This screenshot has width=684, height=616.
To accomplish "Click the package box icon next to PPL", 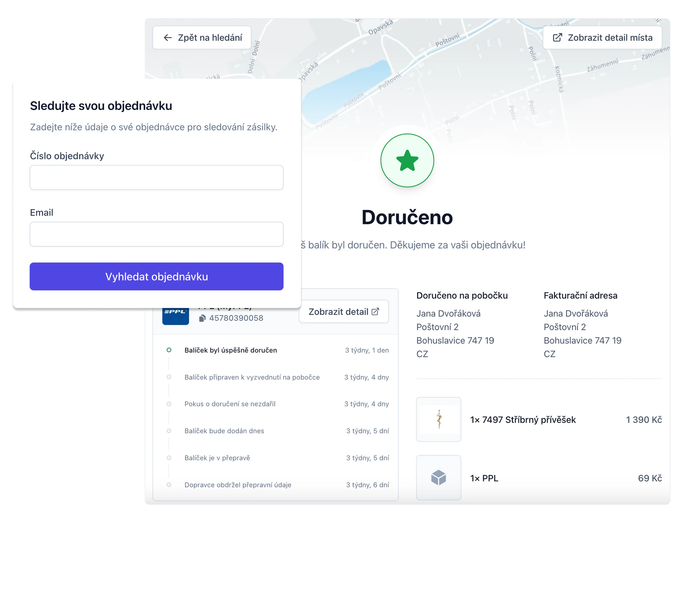I will click(438, 478).
